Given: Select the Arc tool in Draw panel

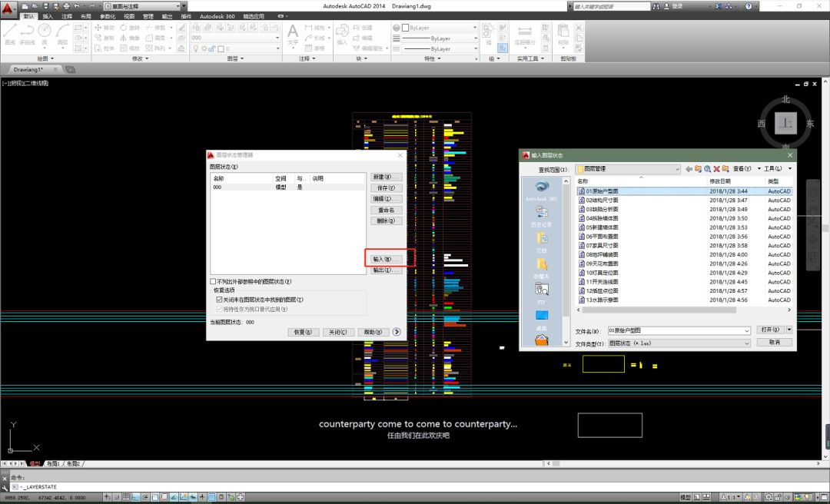Looking at the screenshot, I should (62, 33).
